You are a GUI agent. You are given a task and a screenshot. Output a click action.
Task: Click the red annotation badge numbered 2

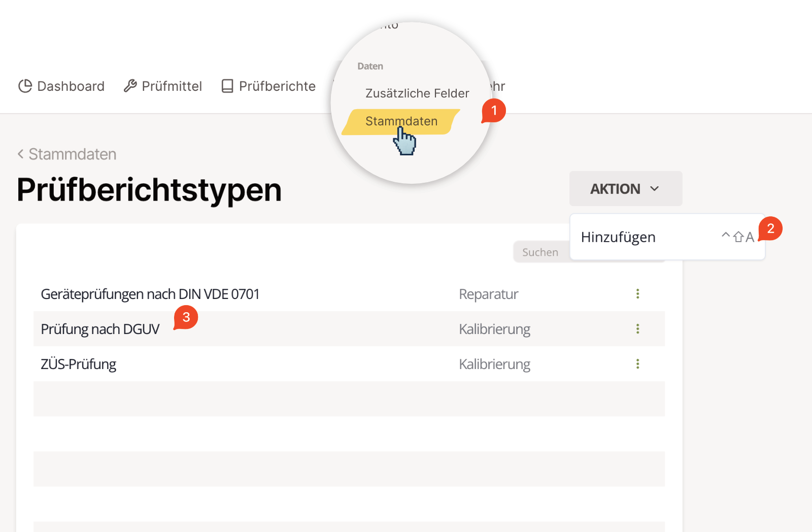pos(770,228)
